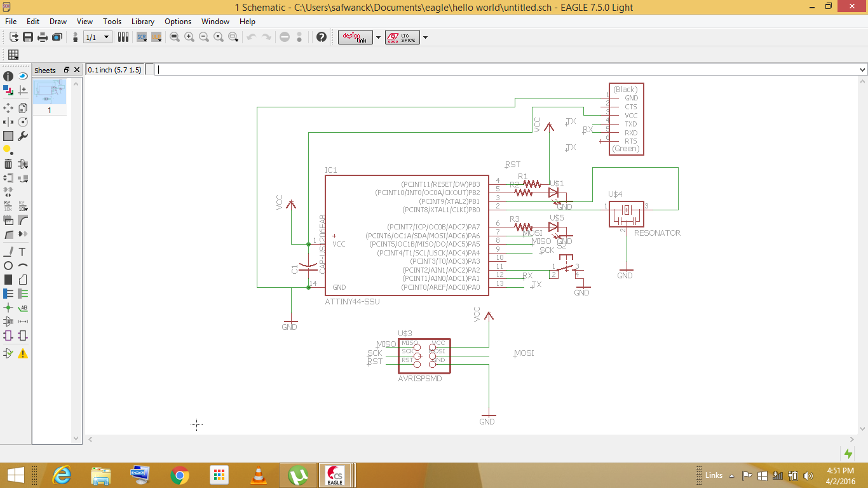This screenshot has height=488, width=868.
Task: Select the Delete trash can tool
Action: click(x=8, y=164)
